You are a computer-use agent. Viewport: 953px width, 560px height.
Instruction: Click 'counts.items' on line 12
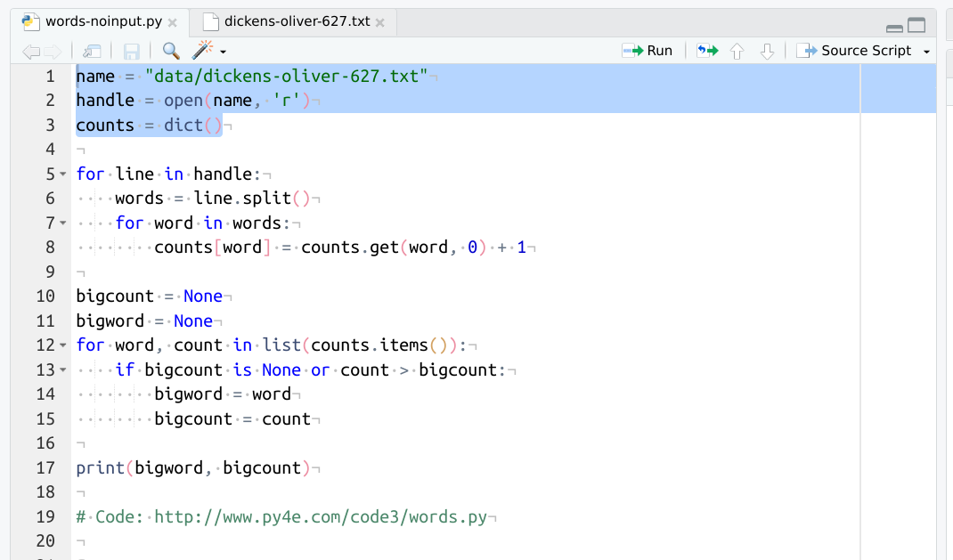370,345
